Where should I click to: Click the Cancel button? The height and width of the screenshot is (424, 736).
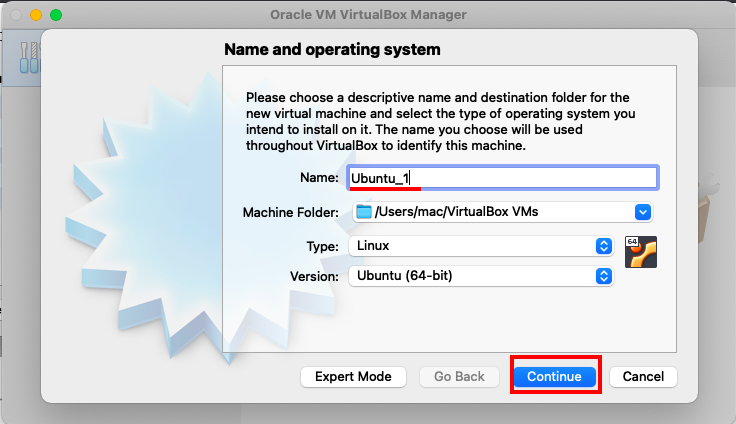click(643, 376)
